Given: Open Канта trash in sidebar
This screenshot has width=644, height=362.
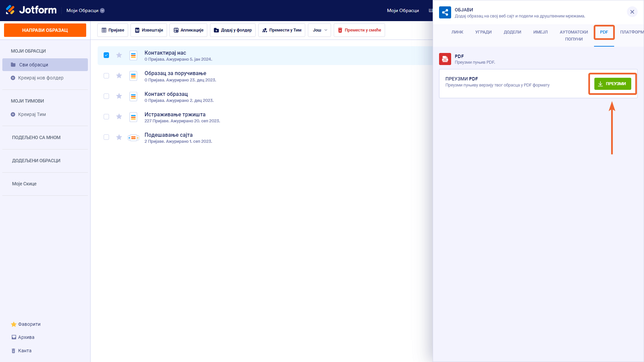Looking at the screenshot, I should pos(21,351).
